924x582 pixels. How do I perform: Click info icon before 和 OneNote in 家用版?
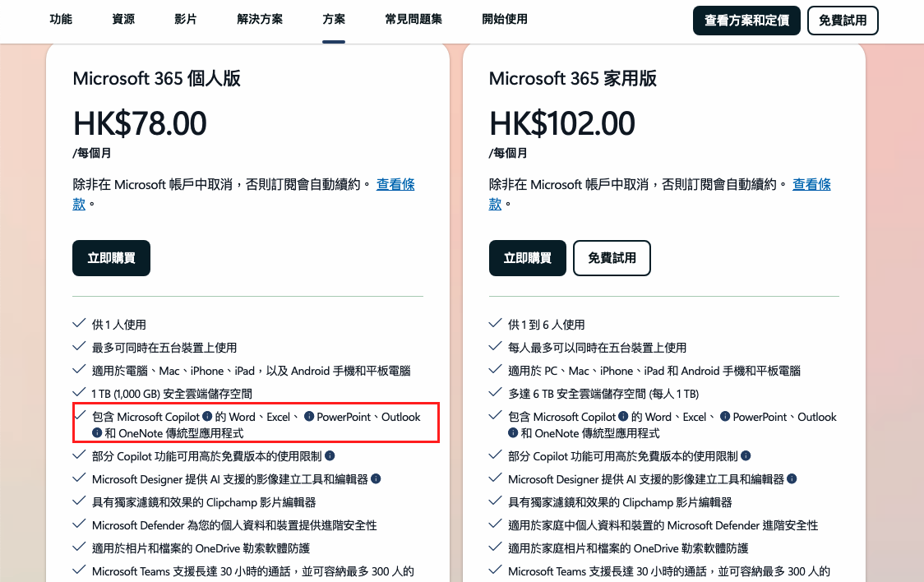pos(513,432)
